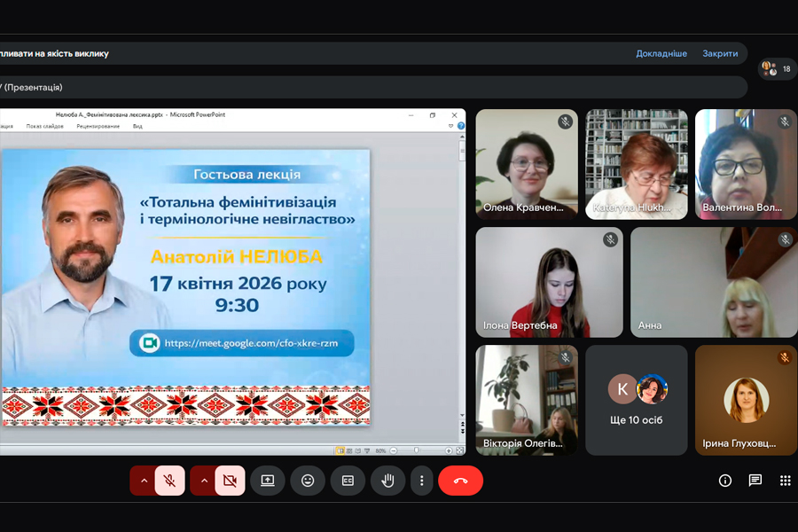The height and width of the screenshot is (532, 798).
Task: Open Рецензирование tab in PowerPoint
Action: click(x=98, y=126)
